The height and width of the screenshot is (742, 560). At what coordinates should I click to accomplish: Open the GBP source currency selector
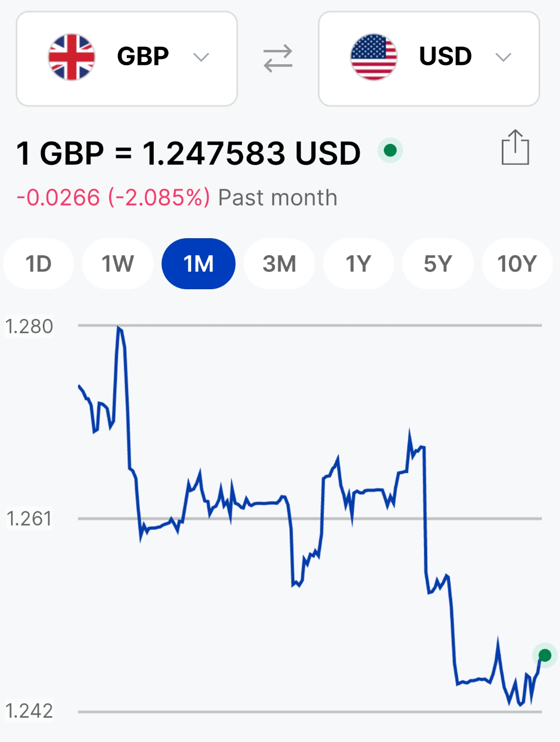pyautogui.click(x=127, y=59)
